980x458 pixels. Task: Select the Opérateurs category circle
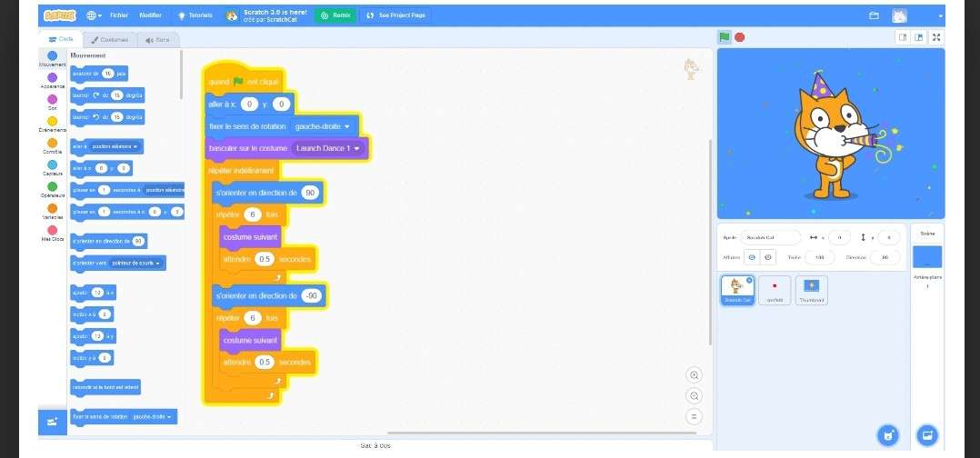point(53,186)
